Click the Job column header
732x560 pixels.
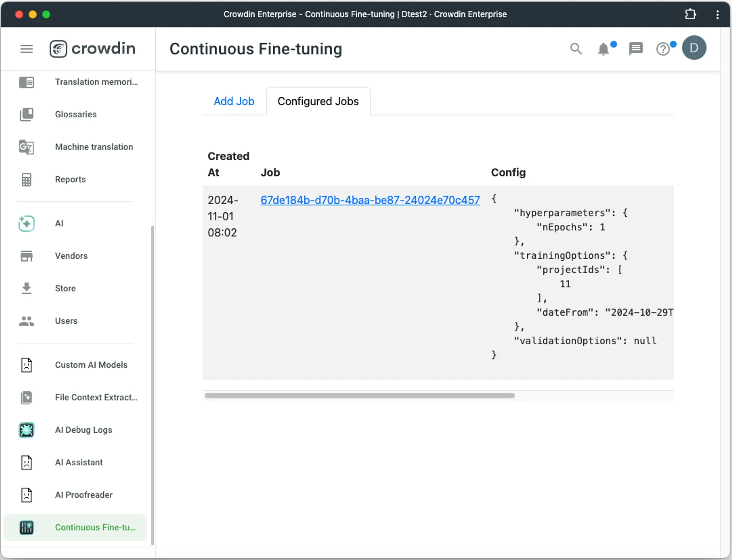[270, 173]
